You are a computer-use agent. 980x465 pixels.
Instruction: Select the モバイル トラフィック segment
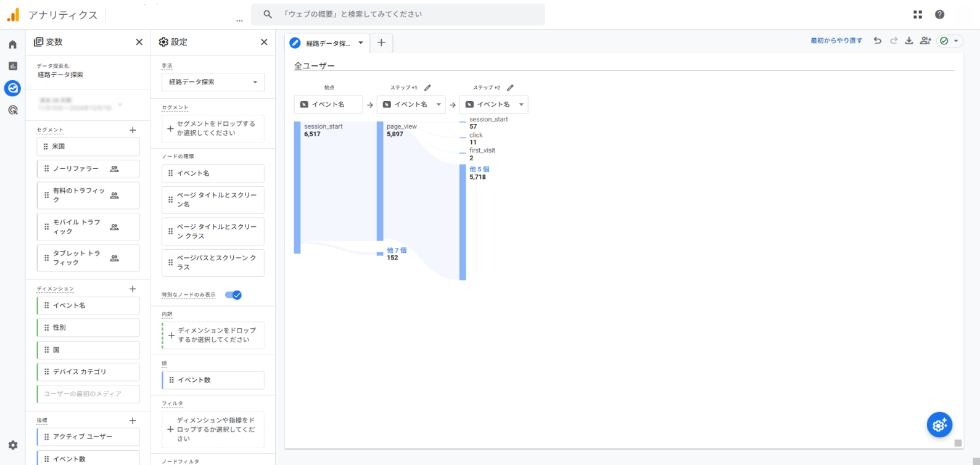tap(88, 227)
